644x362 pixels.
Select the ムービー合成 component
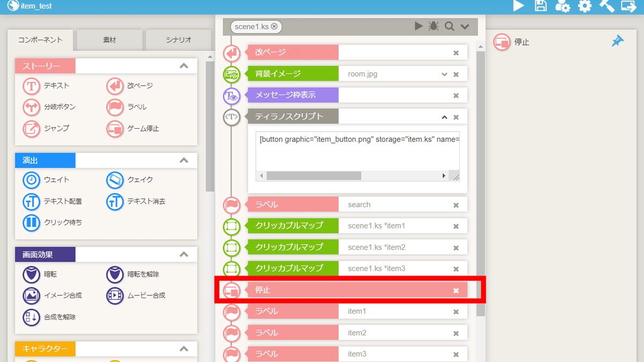coord(136,295)
